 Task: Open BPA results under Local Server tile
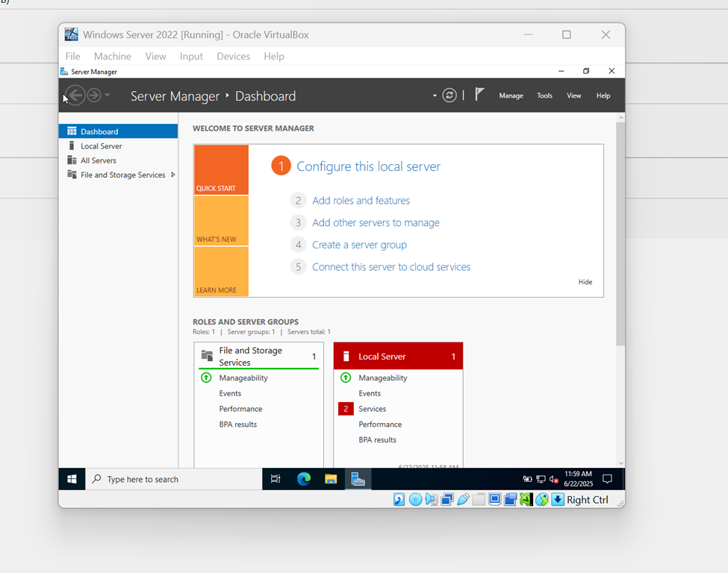point(377,440)
